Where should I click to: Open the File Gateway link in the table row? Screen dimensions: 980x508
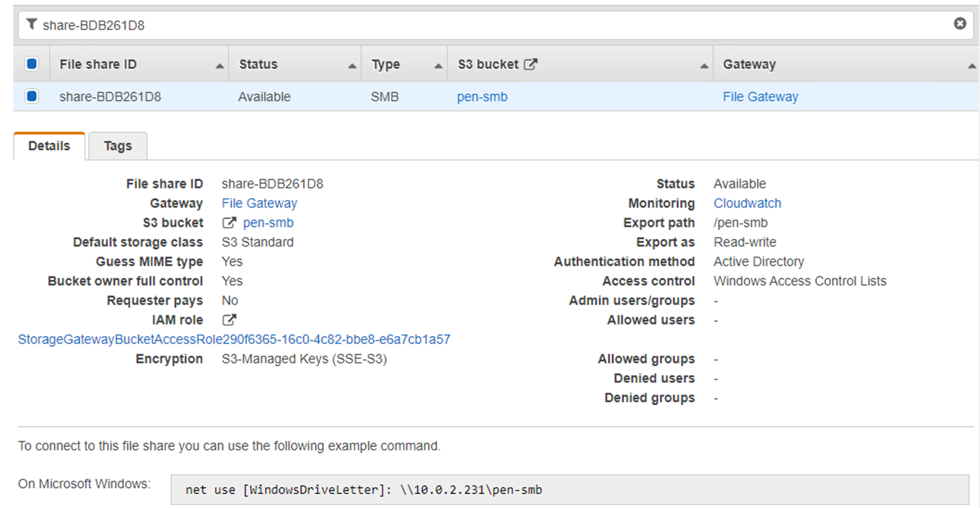760,96
